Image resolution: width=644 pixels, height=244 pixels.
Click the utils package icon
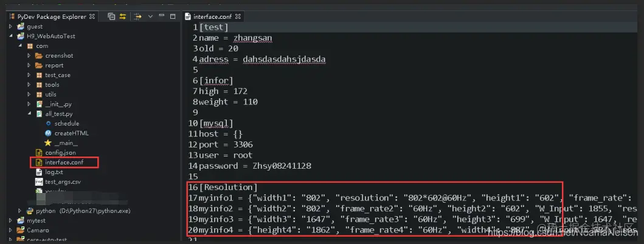point(39,94)
